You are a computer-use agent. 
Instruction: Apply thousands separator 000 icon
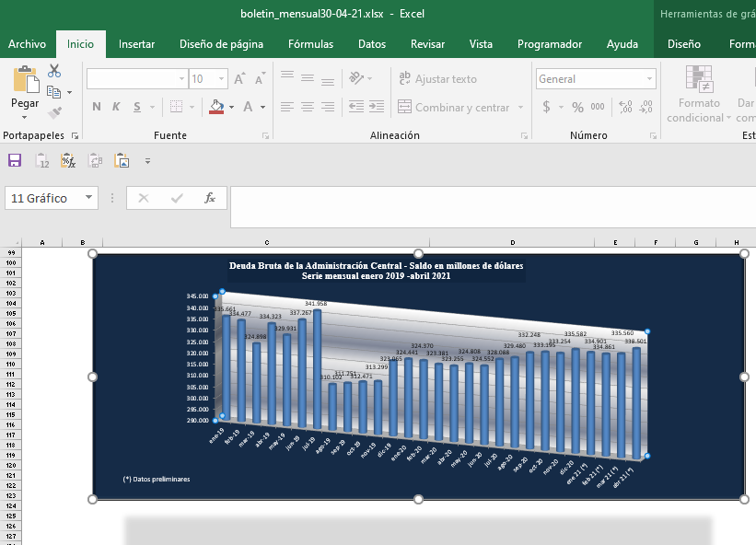click(x=598, y=107)
